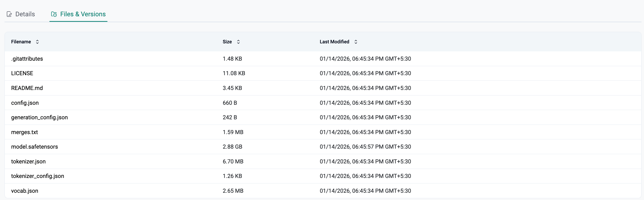
Task: Open tokenizer.json in the file table
Action: pos(28,162)
